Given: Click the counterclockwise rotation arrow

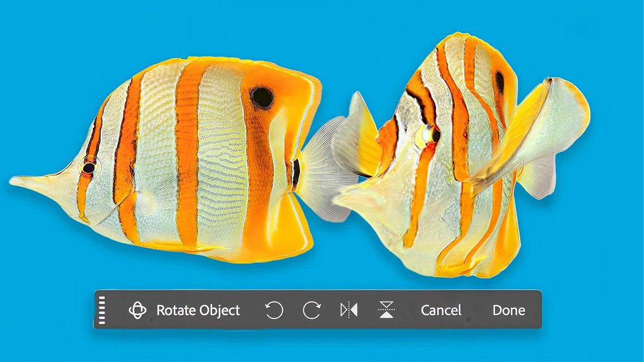Looking at the screenshot, I should [x=273, y=310].
